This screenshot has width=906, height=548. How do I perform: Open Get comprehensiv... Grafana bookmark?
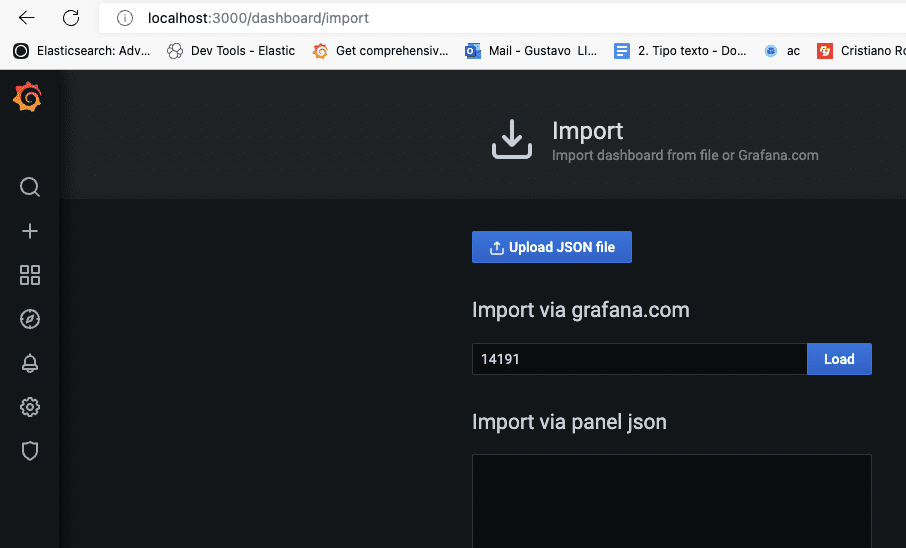click(x=380, y=51)
